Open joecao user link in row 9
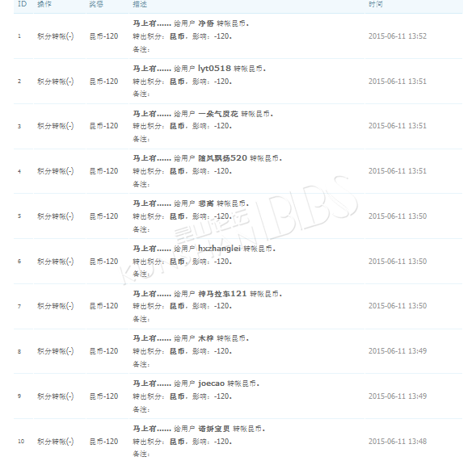This screenshot has height=461, width=476. click(x=211, y=383)
